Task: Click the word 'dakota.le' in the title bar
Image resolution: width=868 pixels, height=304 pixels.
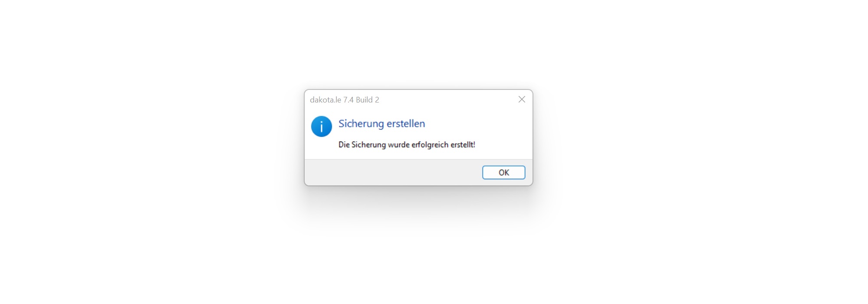Action: coord(325,100)
